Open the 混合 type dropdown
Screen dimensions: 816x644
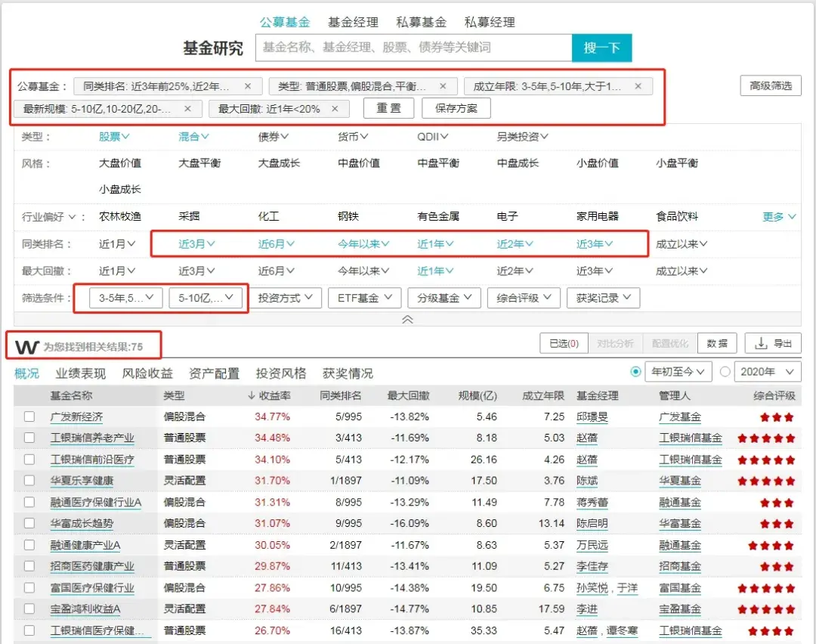193,136
